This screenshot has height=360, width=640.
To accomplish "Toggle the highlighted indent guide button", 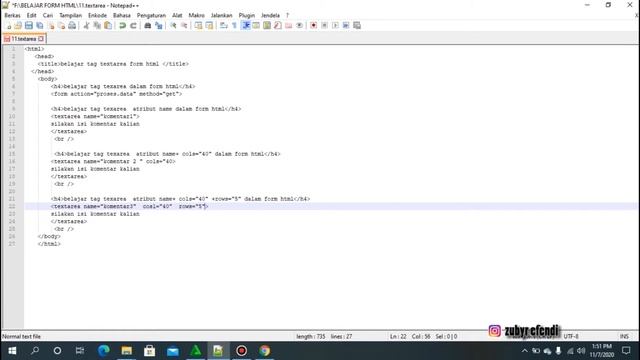I will [246, 26].
